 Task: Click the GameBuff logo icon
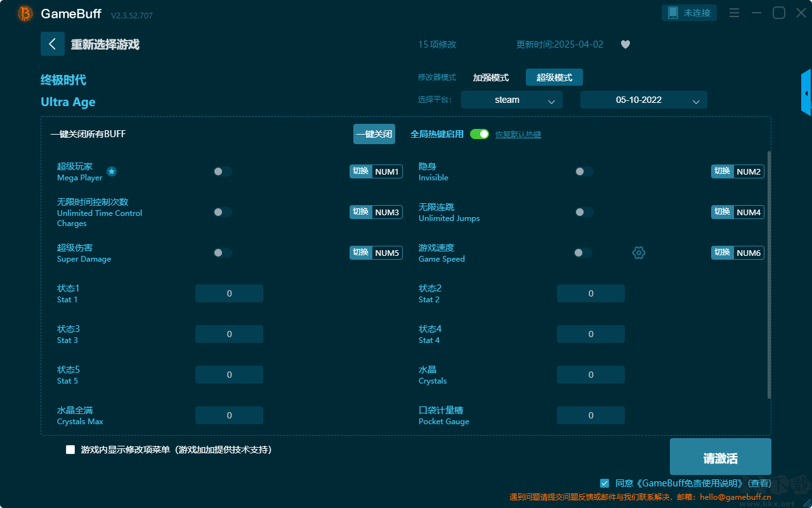point(25,13)
